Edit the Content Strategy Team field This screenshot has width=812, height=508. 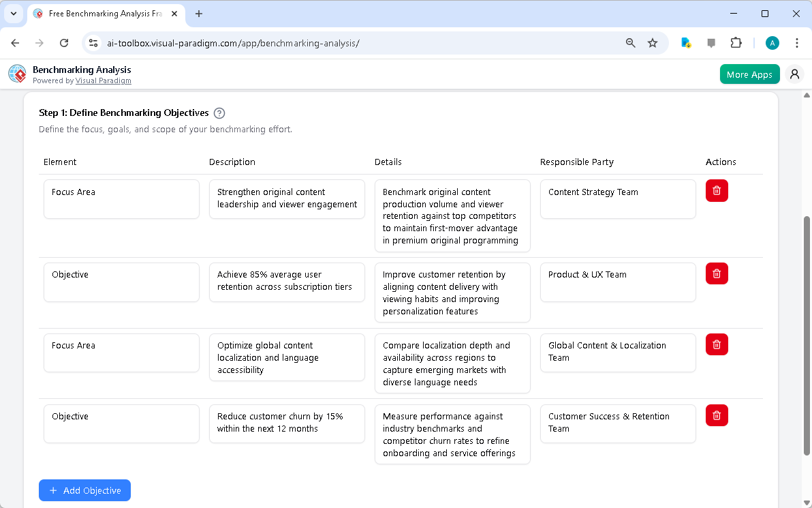click(x=617, y=198)
